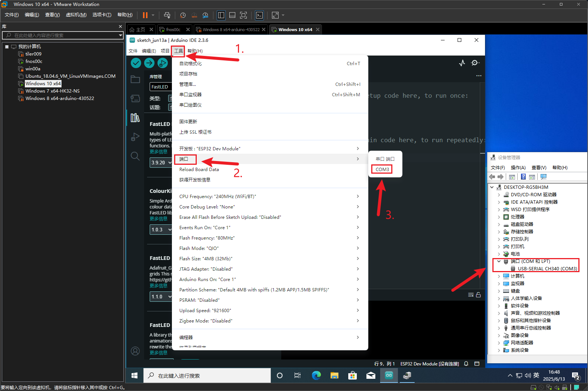Select COM3 in the port submenu
The image size is (588, 391).
(382, 170)
